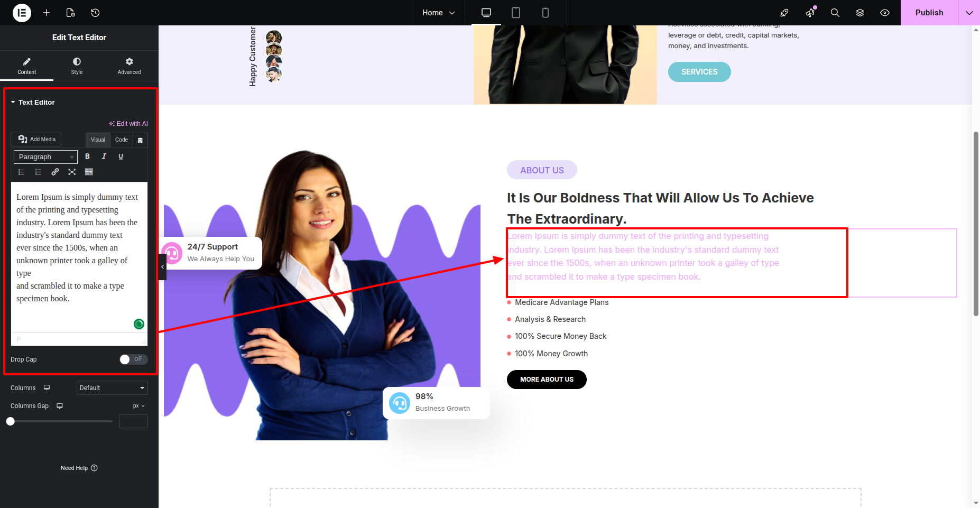Click the Columns Gap value input field
The width and height of the screenshot is (980, 508).
[x=133, y=421]
